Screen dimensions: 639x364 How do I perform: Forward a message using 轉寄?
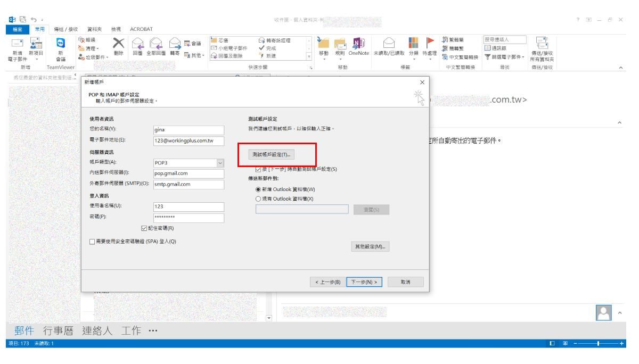pos(175,45)
